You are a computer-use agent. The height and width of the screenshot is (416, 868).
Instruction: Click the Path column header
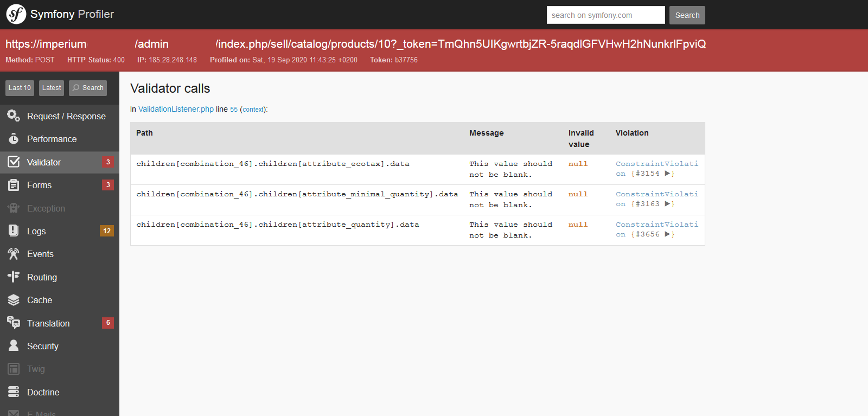pos(144,133)
